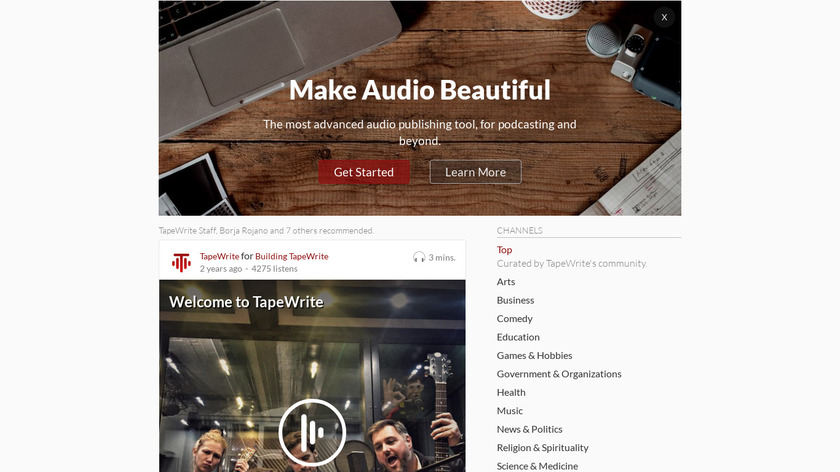Open the Music channel
The width and height of the screenshot is (840, 472).
coord(509,411)
